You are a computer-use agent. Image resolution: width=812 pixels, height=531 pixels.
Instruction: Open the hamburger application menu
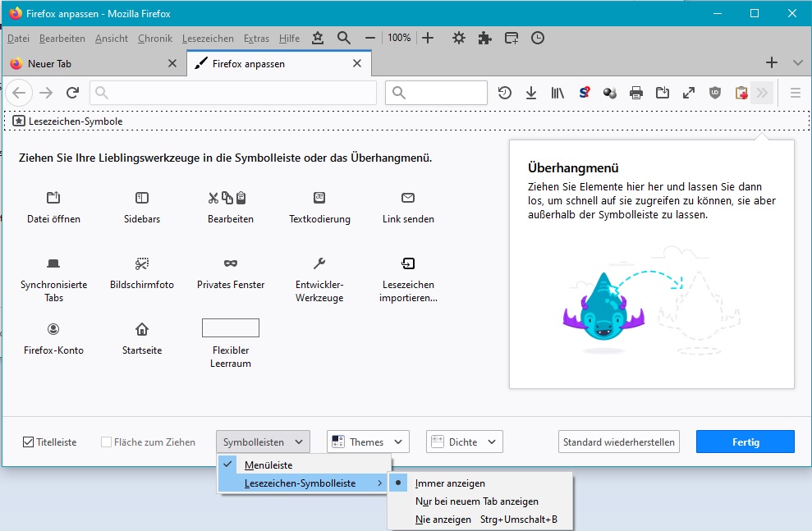[x=796, y=93]
